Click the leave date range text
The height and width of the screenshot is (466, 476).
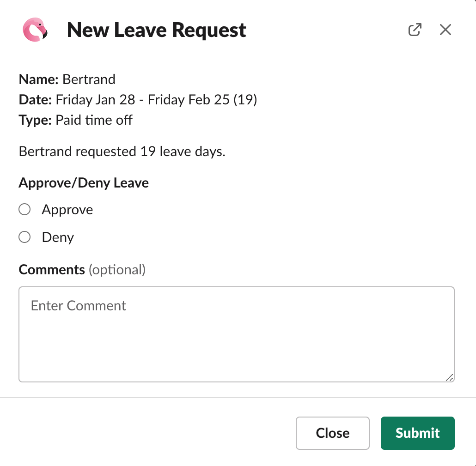click(x=156, y=100)
